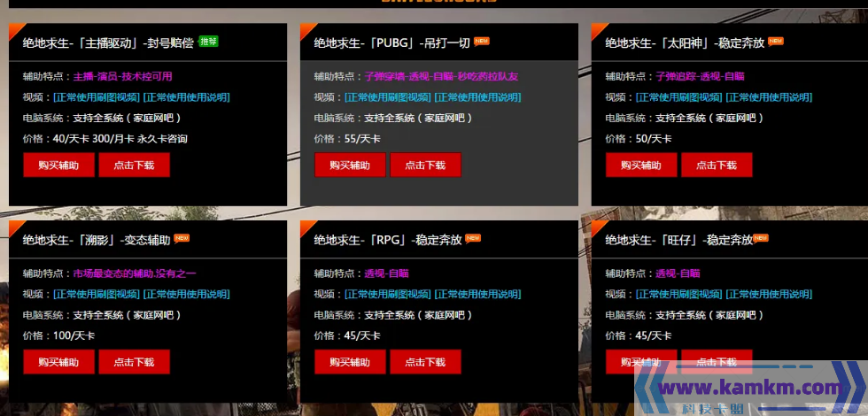The width and height of the screenshot is (868, 416).
Task: Click the NEW badge beside RPG-稳定奔放 title
Action: tap(473, 238)
